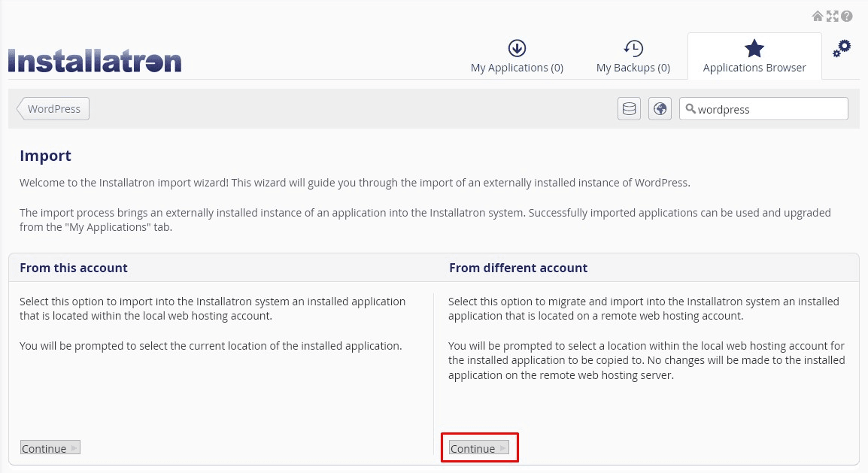Toggle fullscreen with the expand icon

tap(832, 16)
